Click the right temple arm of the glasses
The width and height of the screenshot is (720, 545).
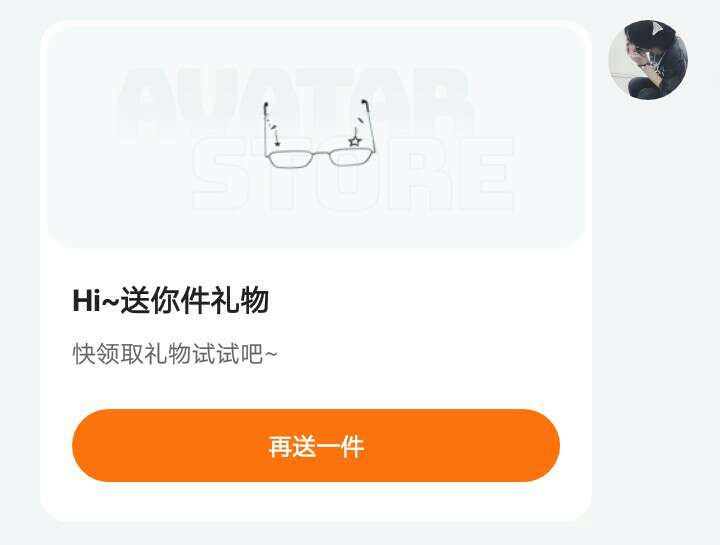click(370, 124)
